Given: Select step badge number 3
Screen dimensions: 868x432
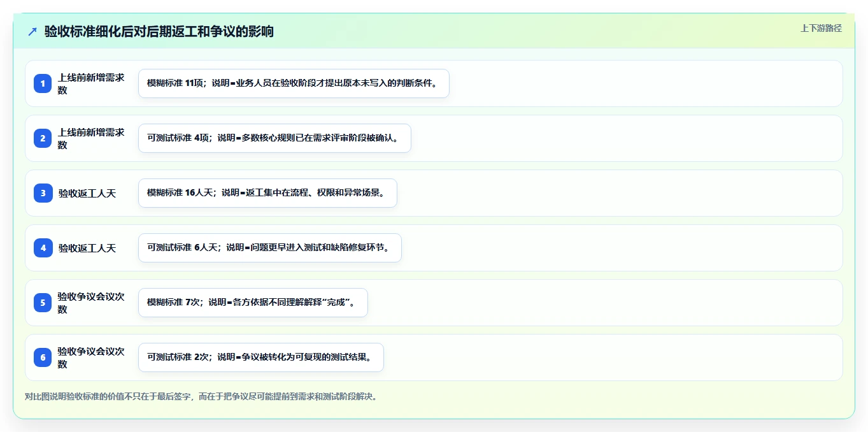Looking at the screenshot, I should [43, 193].
